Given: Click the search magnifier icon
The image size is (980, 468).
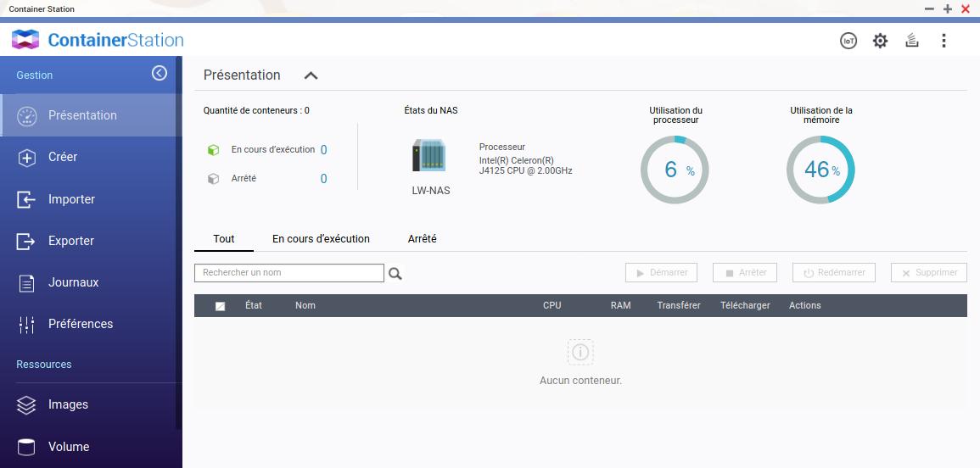Looking at the screenshot, I should [x=395, y=273].
